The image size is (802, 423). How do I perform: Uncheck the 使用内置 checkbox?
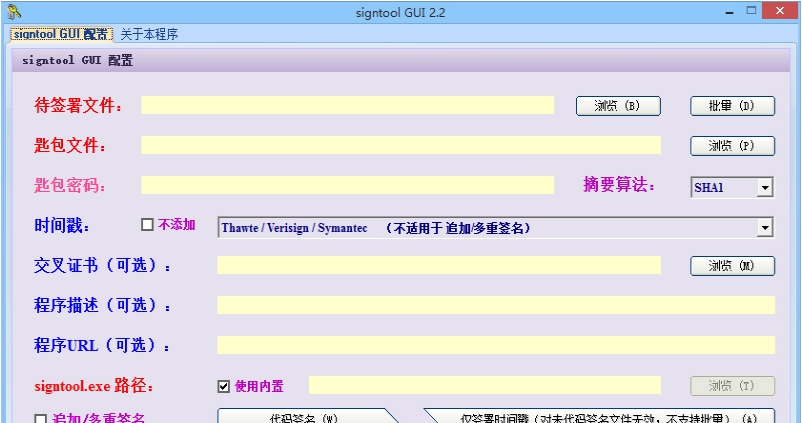(x=224, y=386)
